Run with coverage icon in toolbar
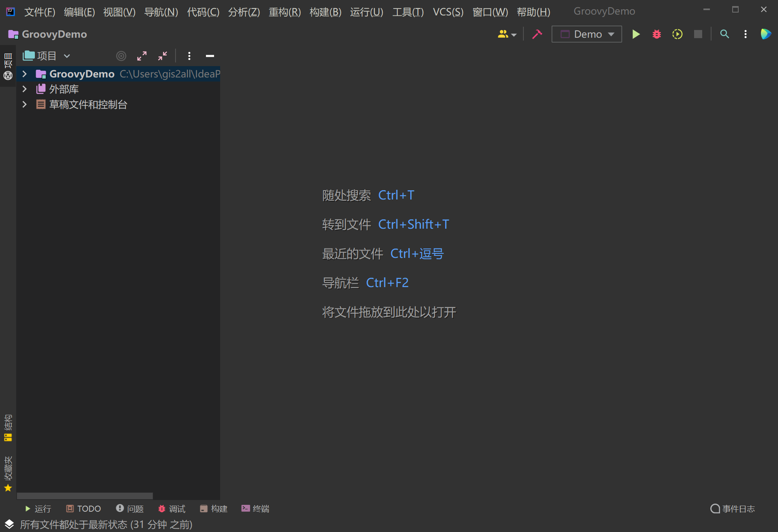The image size is (778, 532). coord(677,34)
